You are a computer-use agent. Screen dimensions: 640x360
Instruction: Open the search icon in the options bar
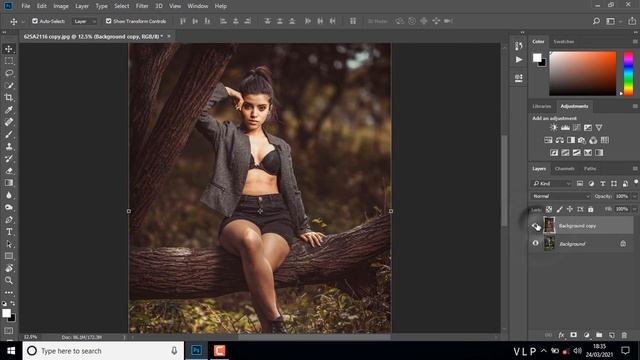click(x=596, y=21)
